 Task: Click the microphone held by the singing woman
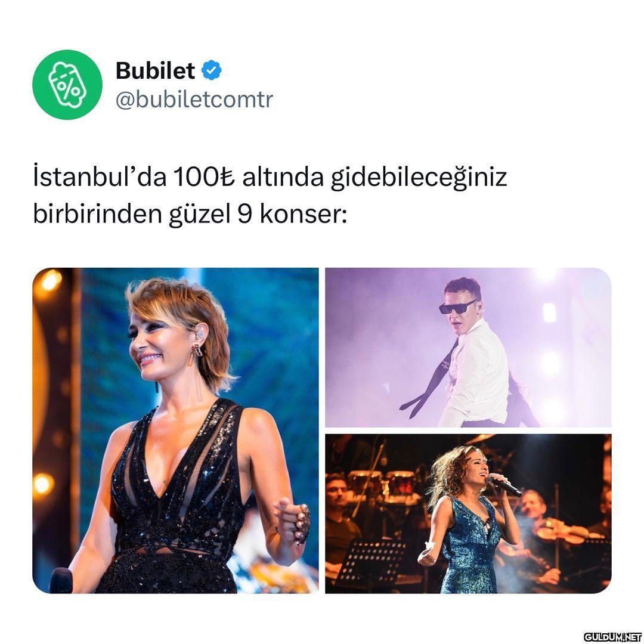[x=505, y=485]
